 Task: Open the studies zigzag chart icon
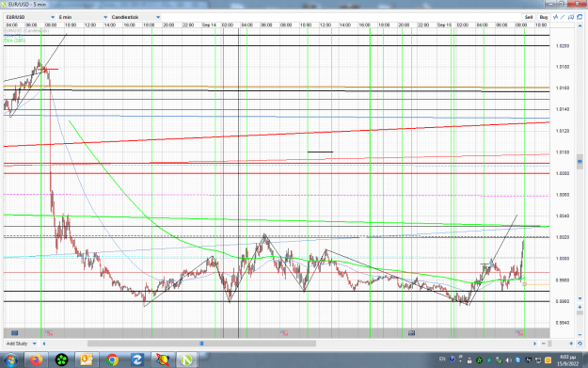point(555,17)
